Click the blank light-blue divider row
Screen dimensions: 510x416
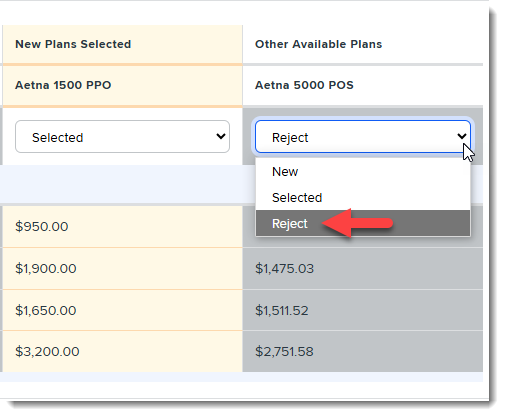[x=128, y=185]
